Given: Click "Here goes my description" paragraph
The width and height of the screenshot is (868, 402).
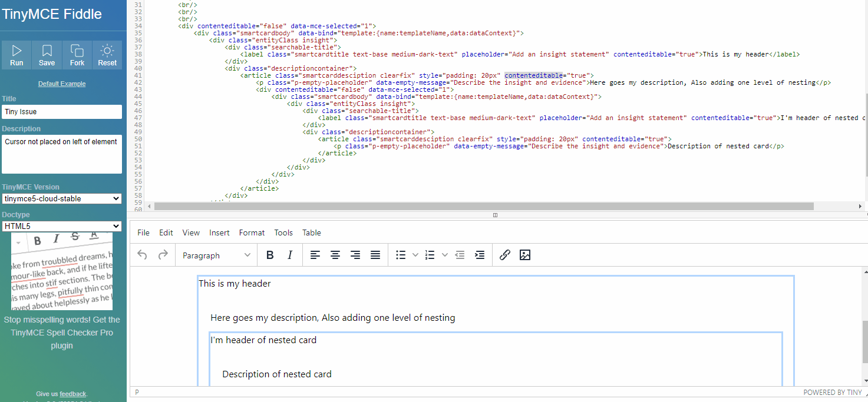Looking at the screenshot, I should 333,318.
